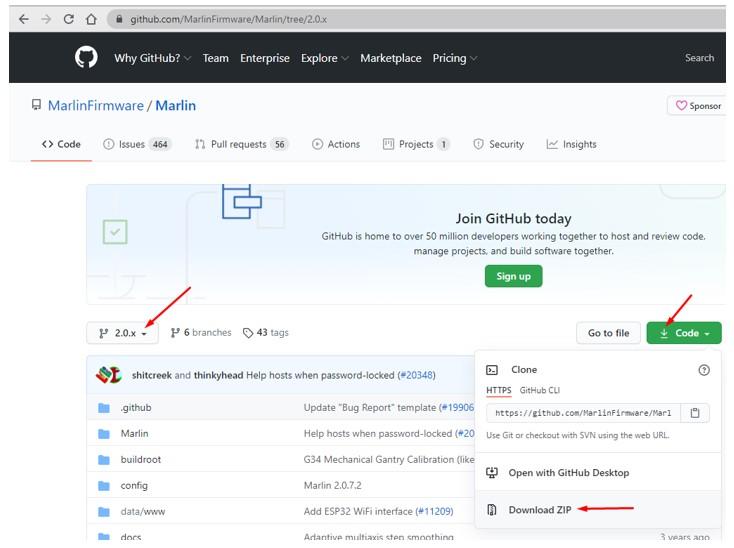This screenshot has width=734, height=548.
Task: Open the Team nav link
Action: 215,58
